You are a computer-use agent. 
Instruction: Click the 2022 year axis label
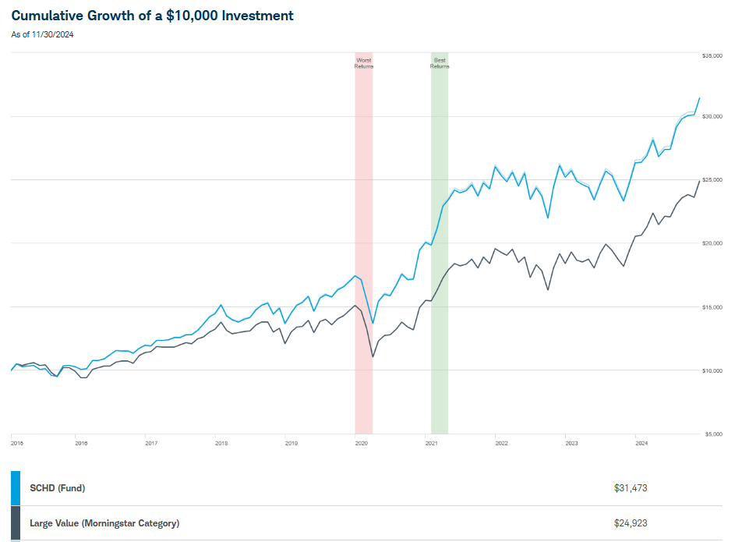(501, 443)
